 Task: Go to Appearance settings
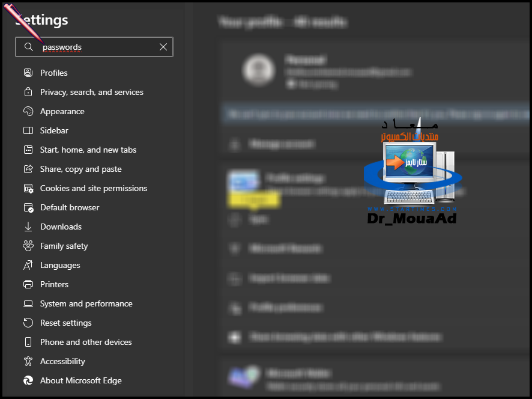[x=62, y=111]
